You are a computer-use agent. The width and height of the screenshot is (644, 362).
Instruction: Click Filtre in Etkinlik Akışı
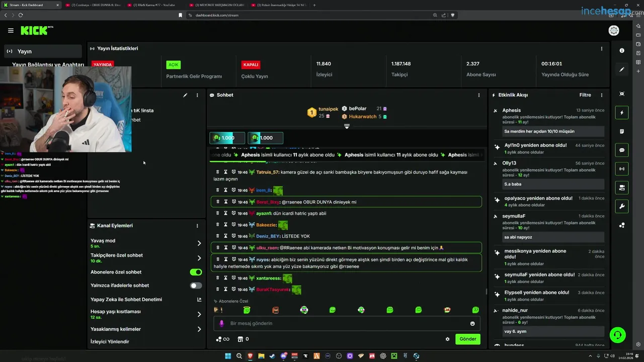click(x=585, y=95)
